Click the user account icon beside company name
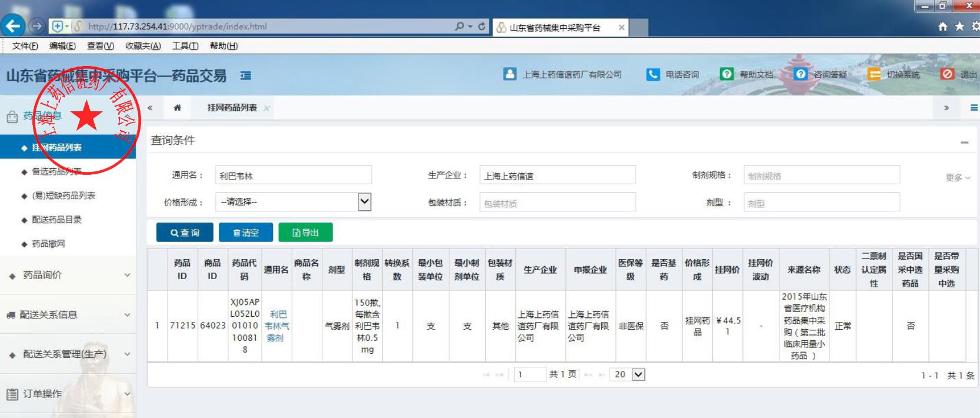The image size is (980, 418). click(509, 74)
